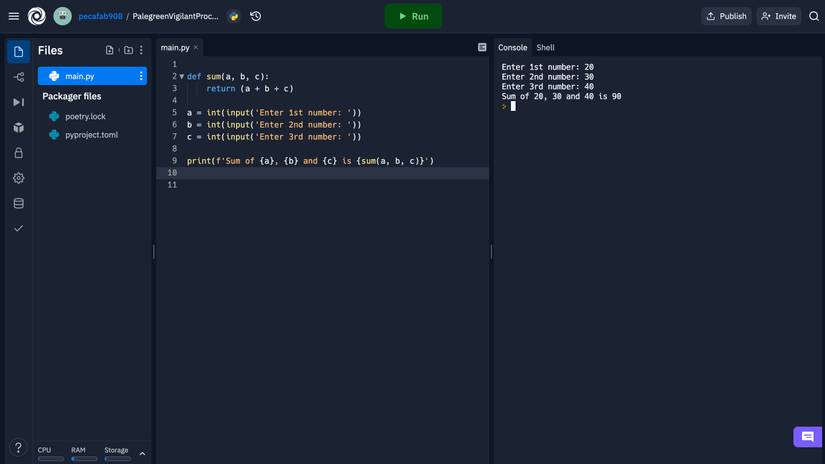Click the CPU usage bar
This screenshot has width=825, height=464.
pos(51,459)
